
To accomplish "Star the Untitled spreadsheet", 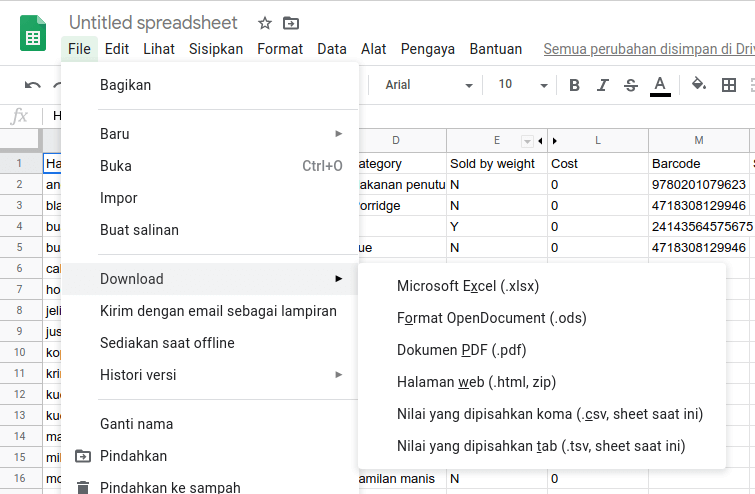I will tap(265, 23).
